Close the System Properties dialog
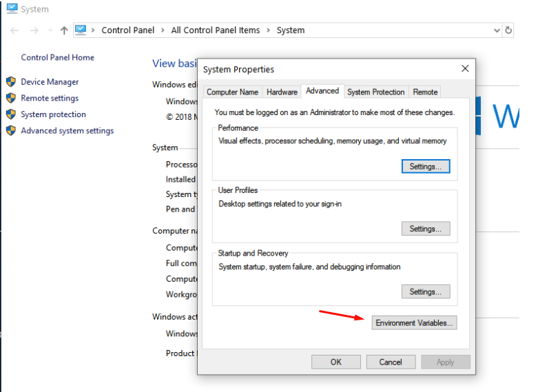Image resolution: width=538 pixels, height=392 pixels. coord(465,69)
